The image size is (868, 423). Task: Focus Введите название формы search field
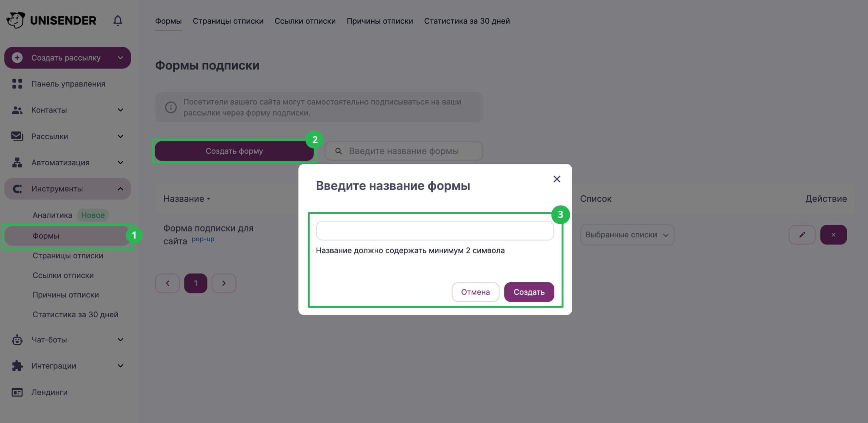[404, 151]
